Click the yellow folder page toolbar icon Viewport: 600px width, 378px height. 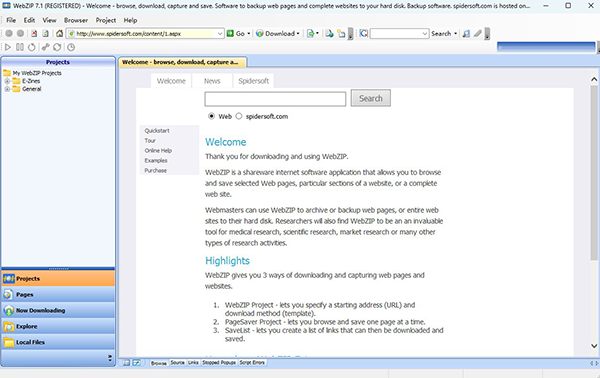point(341,34)
